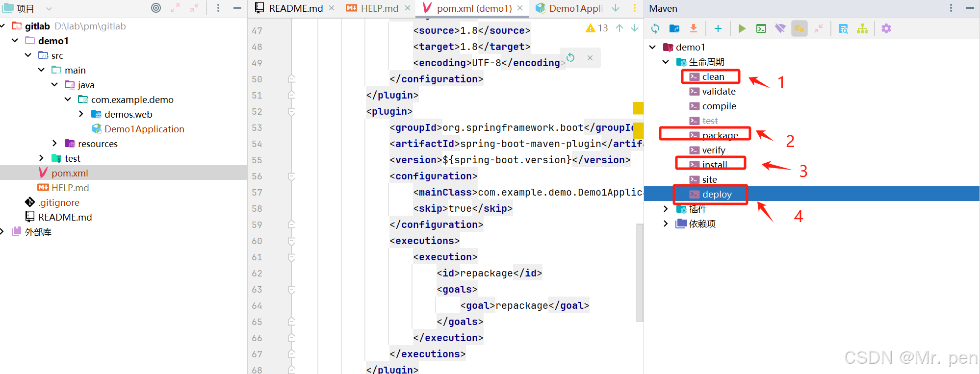Image resolution: width=980 pixels, height=374 pixels.
Task: Collapse all in Project panel
Action: 194,8
